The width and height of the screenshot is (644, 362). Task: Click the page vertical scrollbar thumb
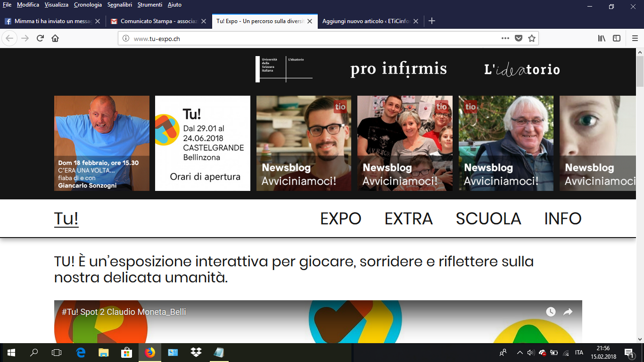(640, 71)
